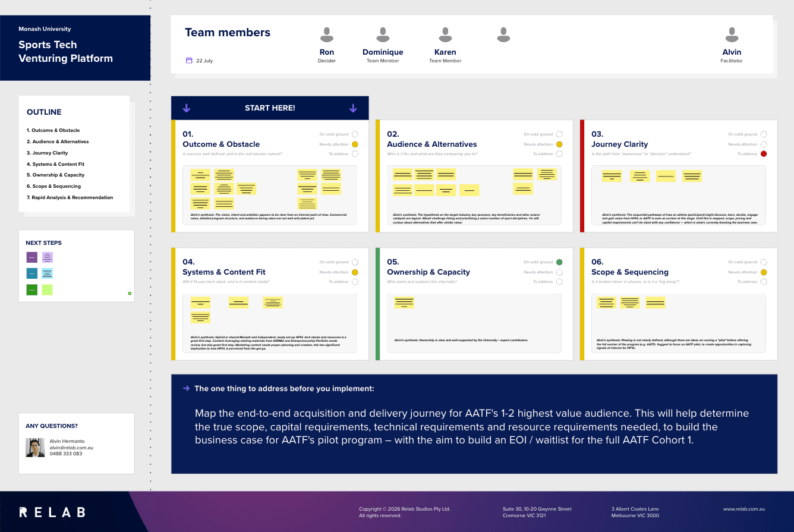
Task: Select 'To address' for Audience & Alternatives
Action: click(559, 154)
